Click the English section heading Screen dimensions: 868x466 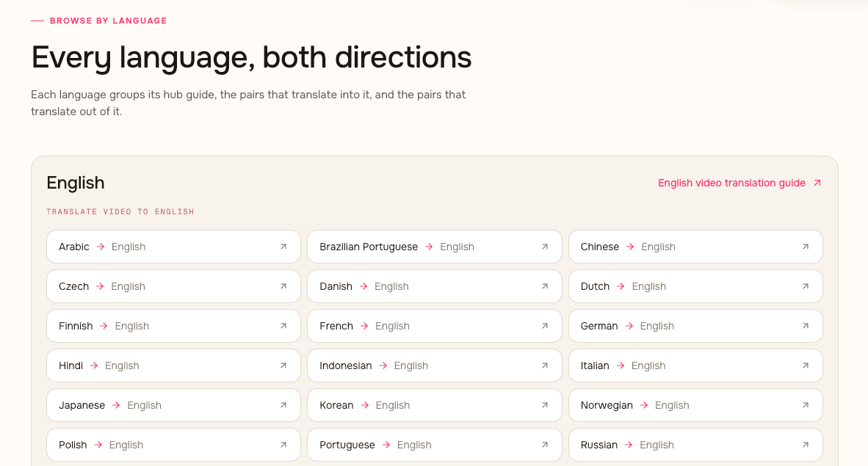(x=76, y=183)
